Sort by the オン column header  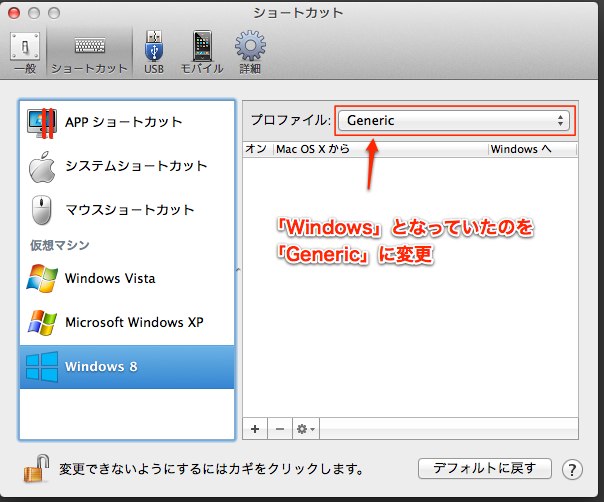(258, 149)
